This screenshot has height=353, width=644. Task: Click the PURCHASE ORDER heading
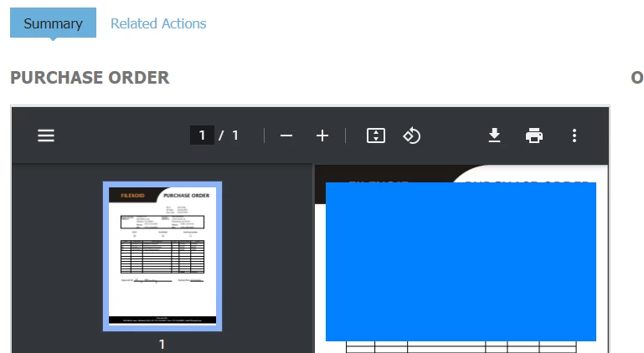90,78
